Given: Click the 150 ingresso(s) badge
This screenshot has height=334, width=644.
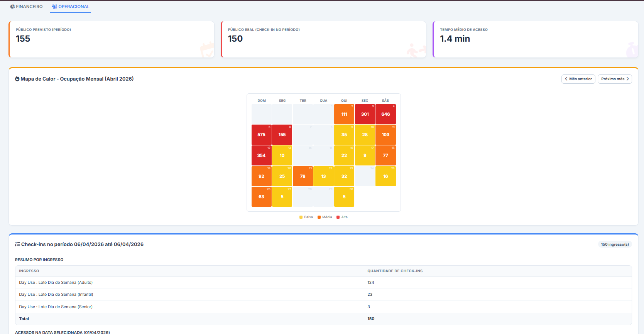Looking at the screenshot, I should pyautogui.click(x=615, y=245).
